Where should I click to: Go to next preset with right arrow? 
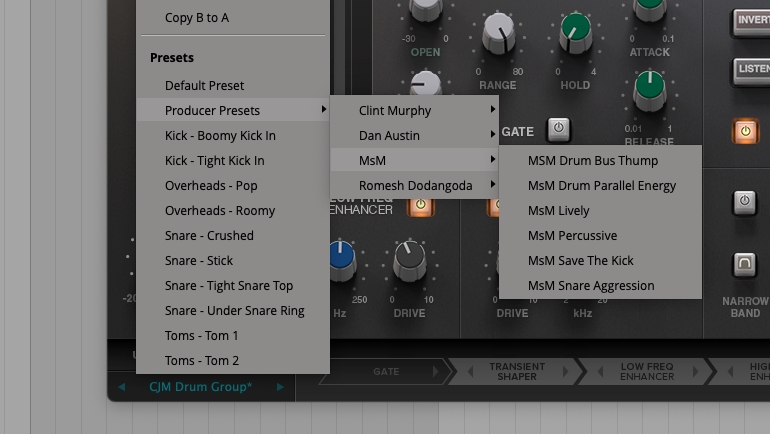[x=280, y=387]
